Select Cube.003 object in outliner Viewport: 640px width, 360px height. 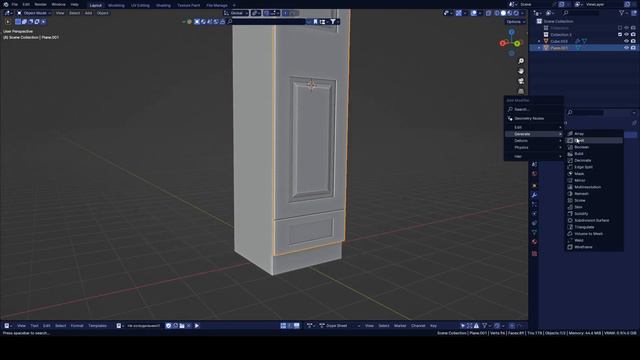pyautogui.click(x=559, y=41)
